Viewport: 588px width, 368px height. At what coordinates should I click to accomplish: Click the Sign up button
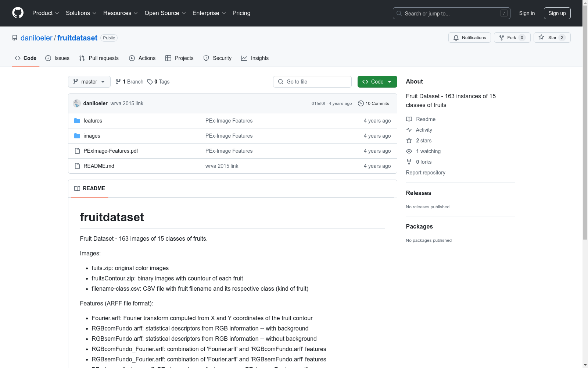pyautogui.click(x=557, y=13)
